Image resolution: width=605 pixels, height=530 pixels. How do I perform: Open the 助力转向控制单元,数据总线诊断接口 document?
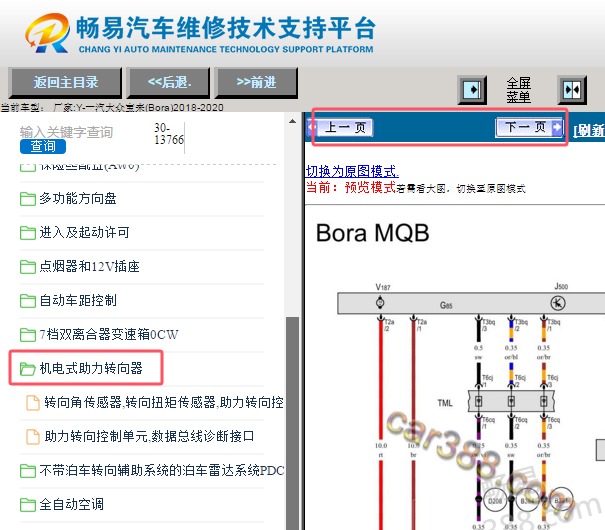point(149,436)
